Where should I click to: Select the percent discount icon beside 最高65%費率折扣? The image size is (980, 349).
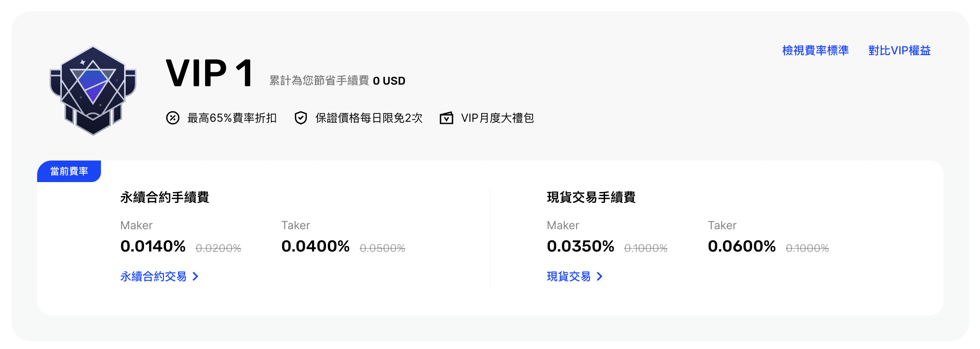coord(172,118)
